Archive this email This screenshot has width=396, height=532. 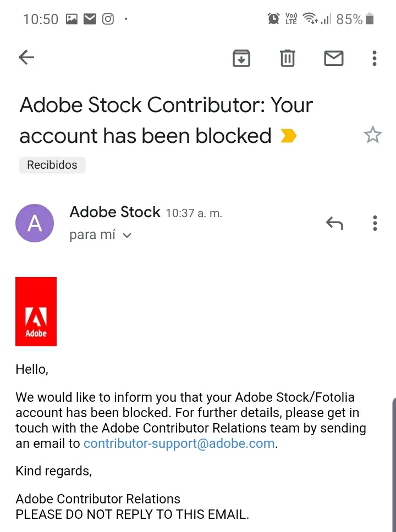tap(241, 58)
